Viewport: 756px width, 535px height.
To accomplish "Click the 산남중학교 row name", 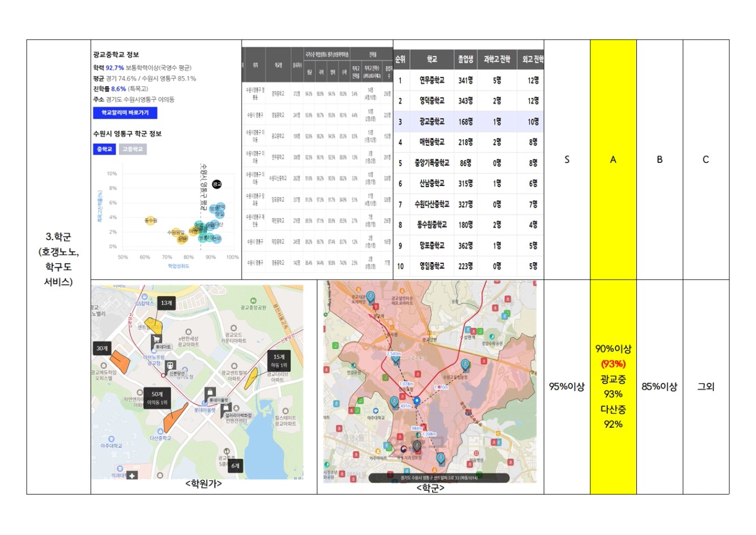I will point(432,183).
